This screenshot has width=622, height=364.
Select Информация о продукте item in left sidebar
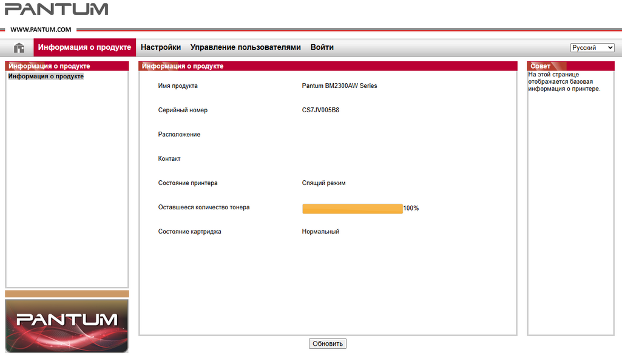46,76
